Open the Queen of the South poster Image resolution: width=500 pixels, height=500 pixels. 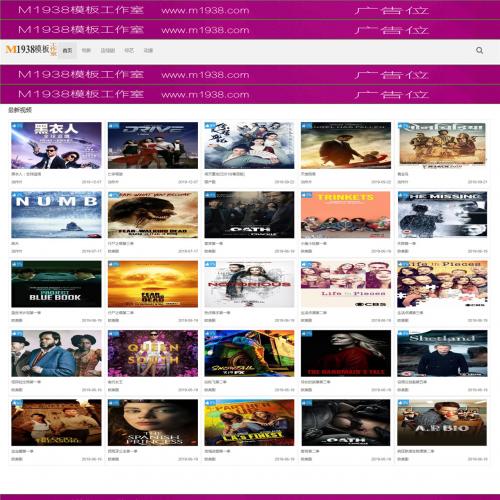pos(153,353)
